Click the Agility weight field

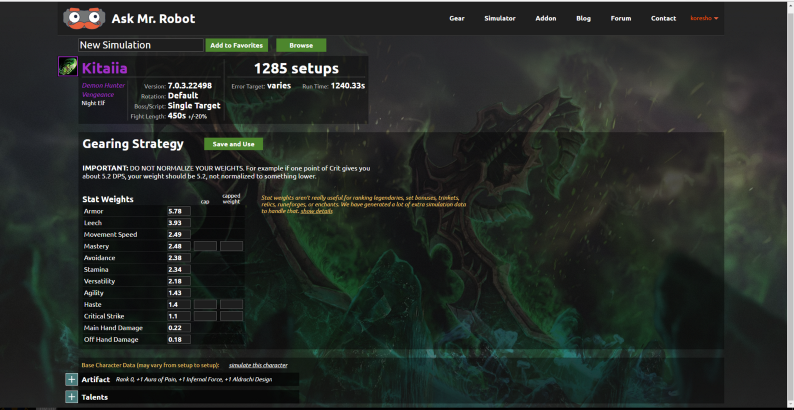(179, 293)
